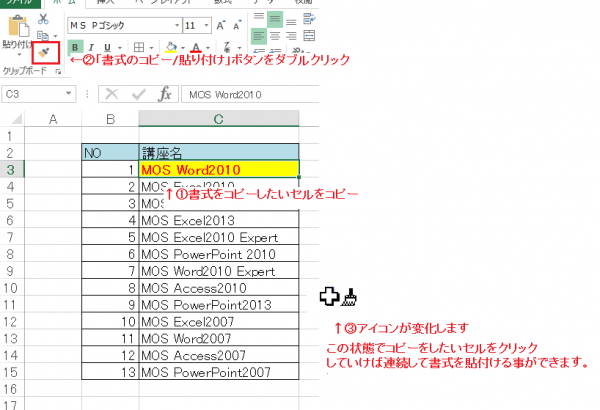Apply the red font color A button

tap(196, 47)
